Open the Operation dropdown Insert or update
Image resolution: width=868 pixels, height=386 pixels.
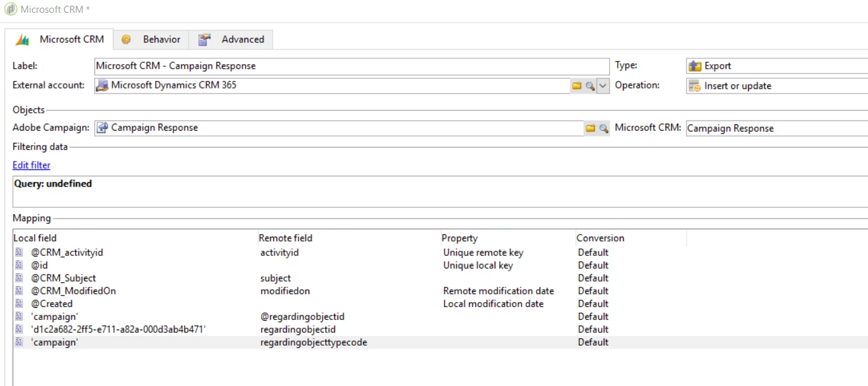pyautogui.click(x=777, y=86)
